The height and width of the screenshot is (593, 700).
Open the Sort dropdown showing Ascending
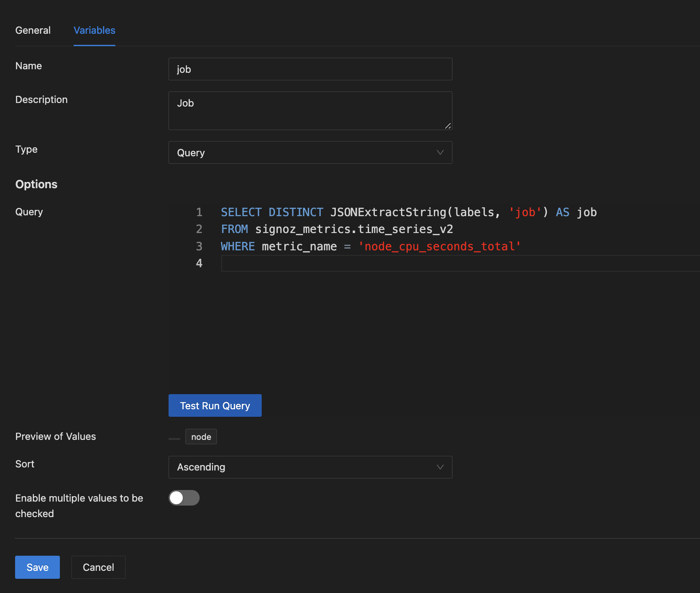[311, 467]
